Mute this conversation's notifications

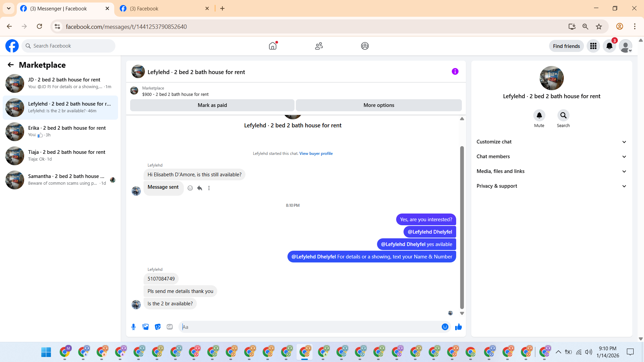pos(539,115)
